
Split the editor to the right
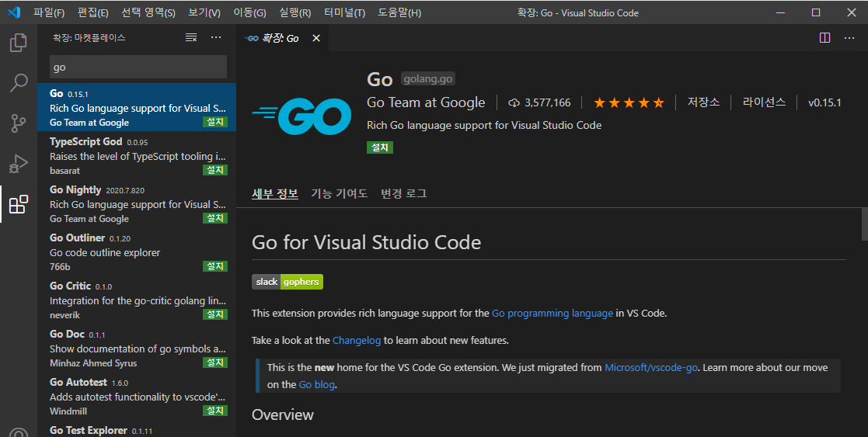[x=824, y=37]
